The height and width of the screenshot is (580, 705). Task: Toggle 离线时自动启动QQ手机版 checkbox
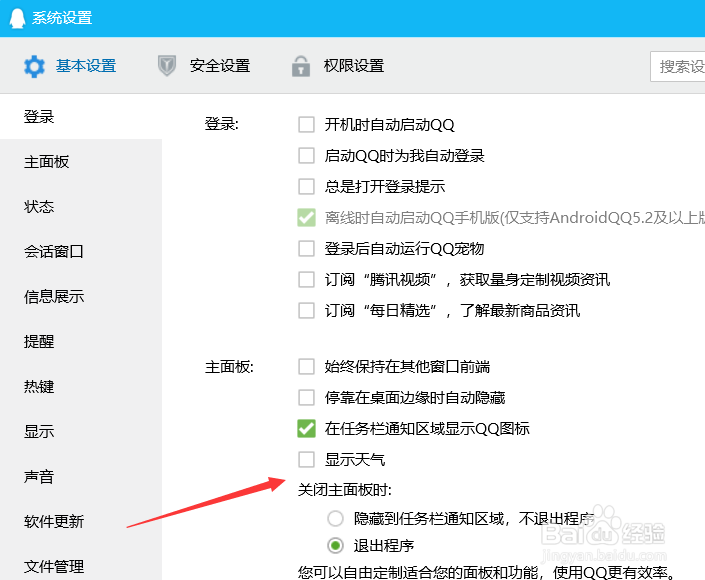coord(306,218)
